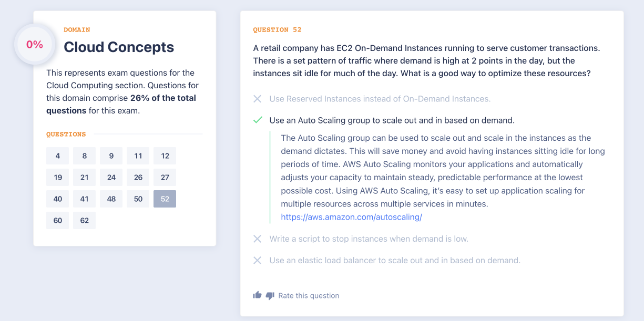Open the aws.amazon.com/autoscaling link
The width and height of the screenshot is (644, 321).
[x=351, y=217]
